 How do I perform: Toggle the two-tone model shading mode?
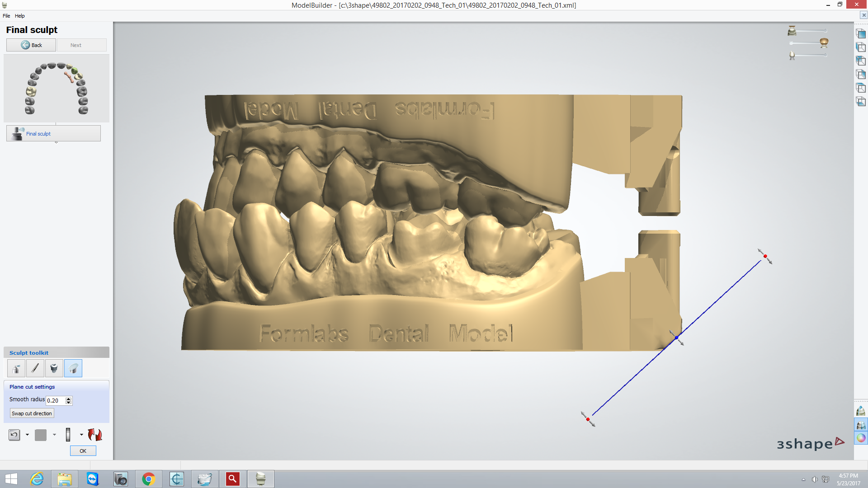(861, 425)
